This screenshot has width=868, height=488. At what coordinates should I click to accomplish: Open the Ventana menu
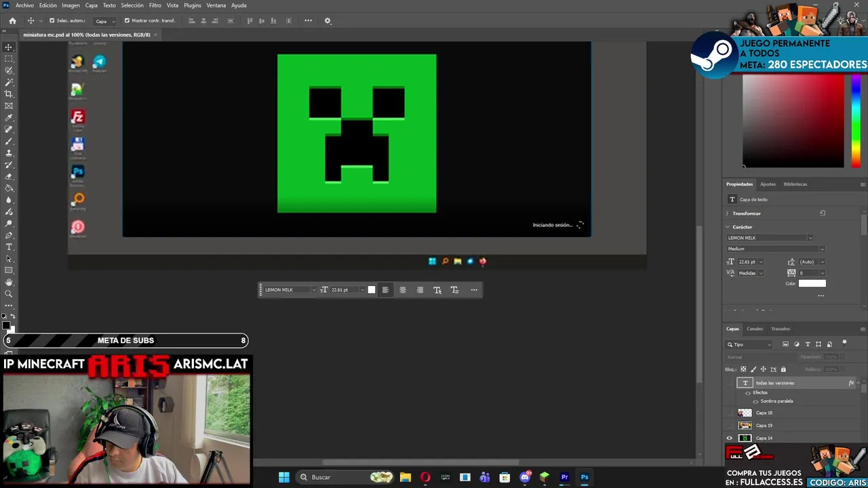pyautogui.click(x=216, y=5)
